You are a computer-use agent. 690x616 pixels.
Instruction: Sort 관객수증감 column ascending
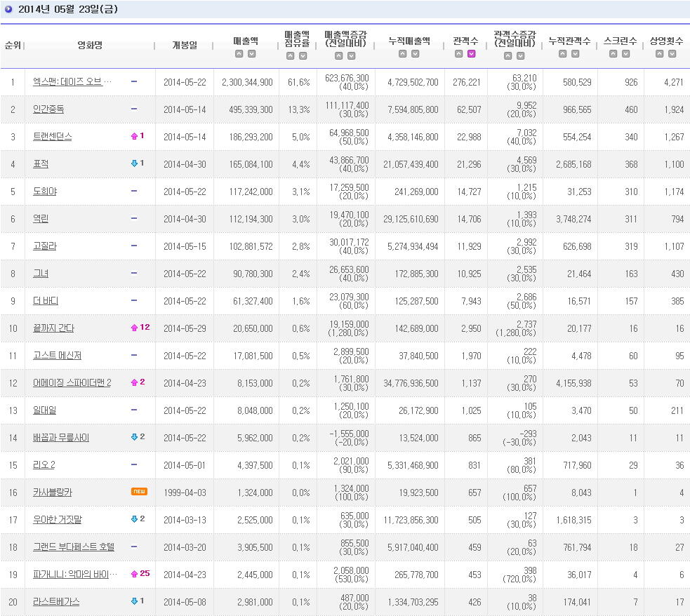507,56
